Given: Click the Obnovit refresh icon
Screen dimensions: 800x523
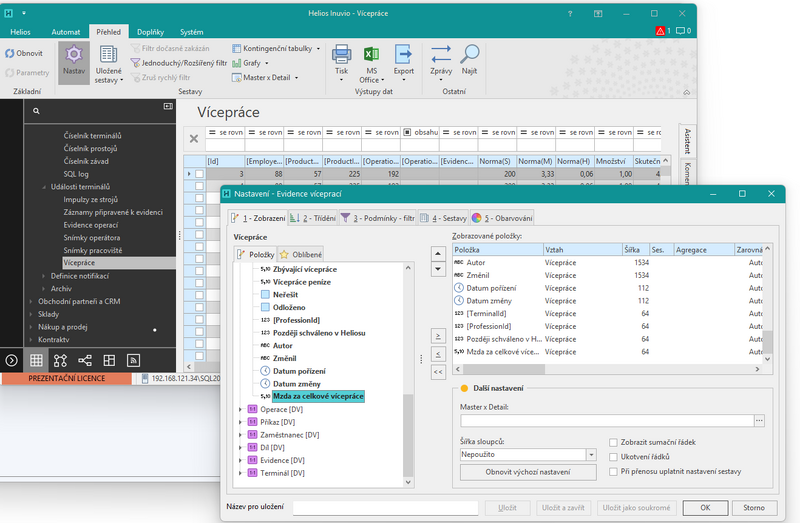Looking at the screenshot, I should click(x=10, y=53).
